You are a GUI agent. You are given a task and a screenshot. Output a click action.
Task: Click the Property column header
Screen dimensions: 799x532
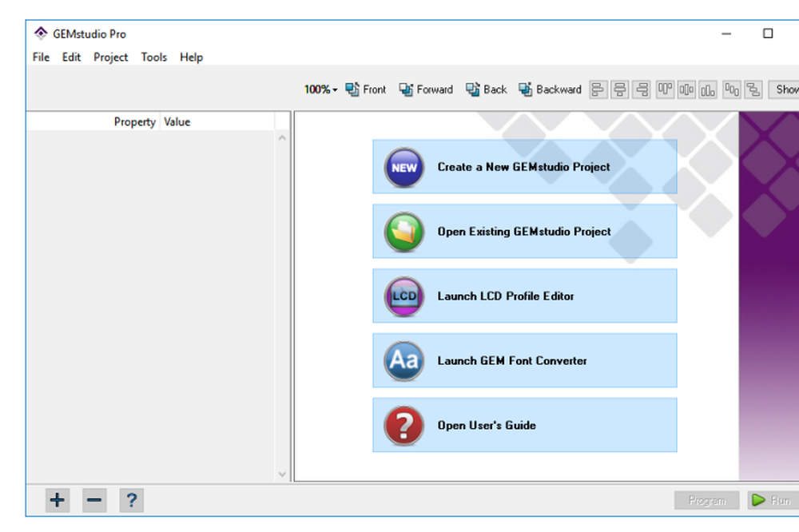click(x=93, y=121)
